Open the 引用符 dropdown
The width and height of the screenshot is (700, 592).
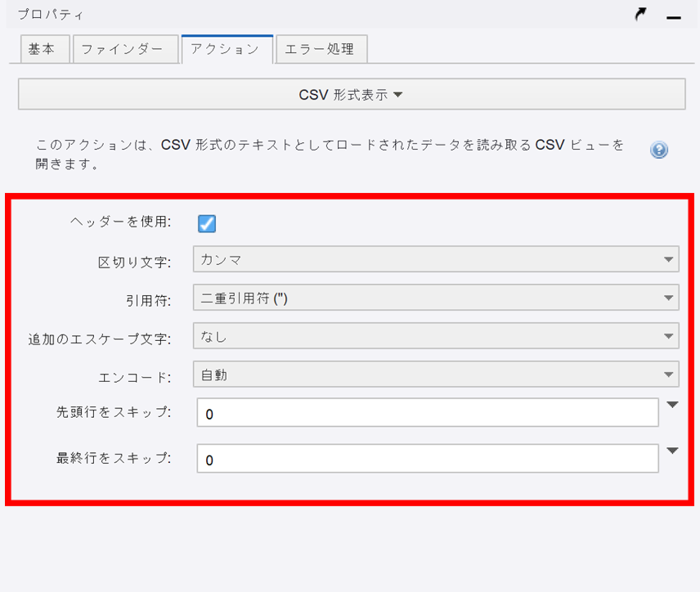tap(436, 298)
